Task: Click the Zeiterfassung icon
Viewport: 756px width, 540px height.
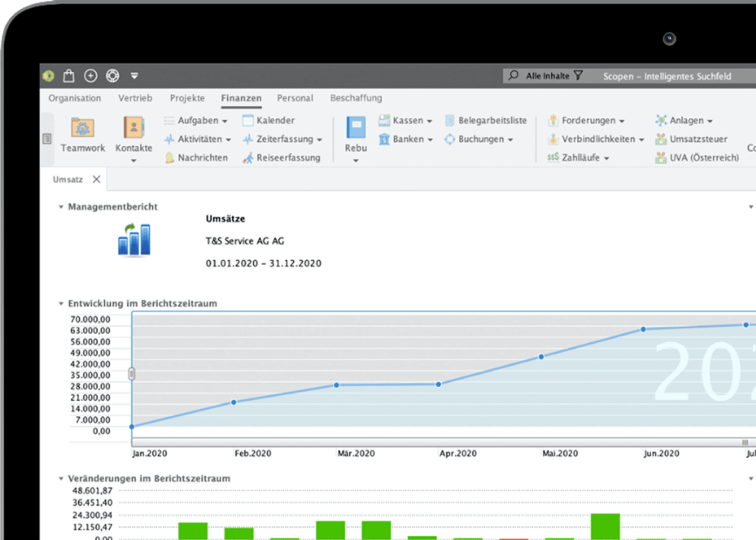Action: [x=248, y=139]
